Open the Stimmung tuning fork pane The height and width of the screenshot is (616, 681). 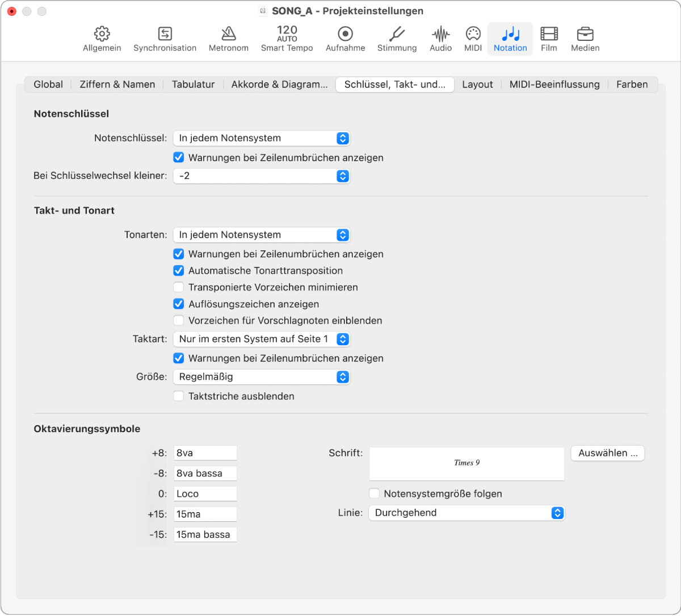tap(397, 39)
